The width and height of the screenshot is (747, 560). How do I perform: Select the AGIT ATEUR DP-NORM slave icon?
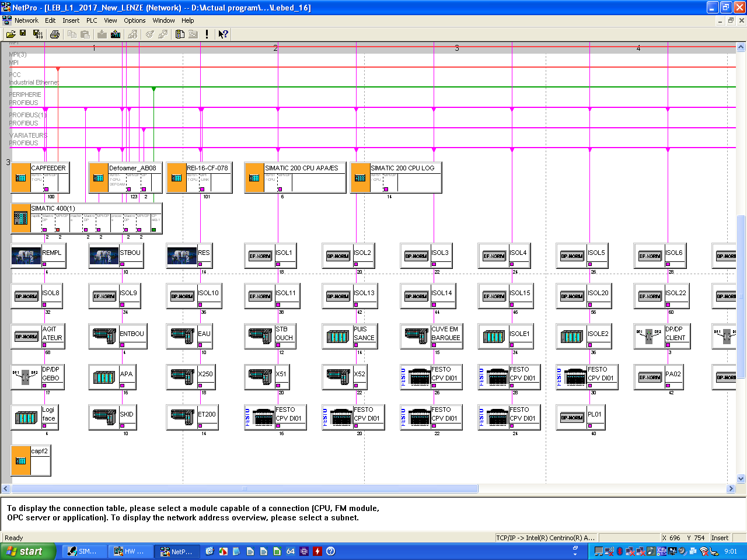click(x=26, y=336)
